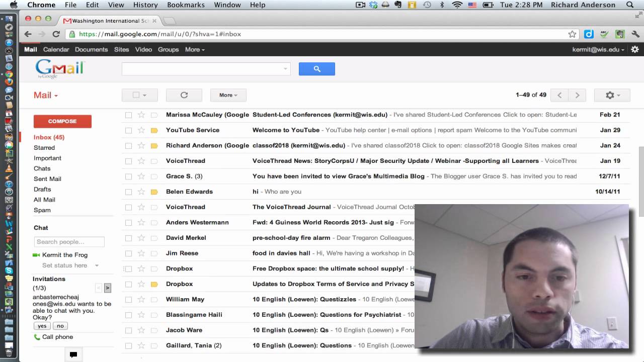Expand the Set status here dropdown
Image resolution: width=644 pixels, height=362 pixels.
pyautogui.click(x=97, y=265)
